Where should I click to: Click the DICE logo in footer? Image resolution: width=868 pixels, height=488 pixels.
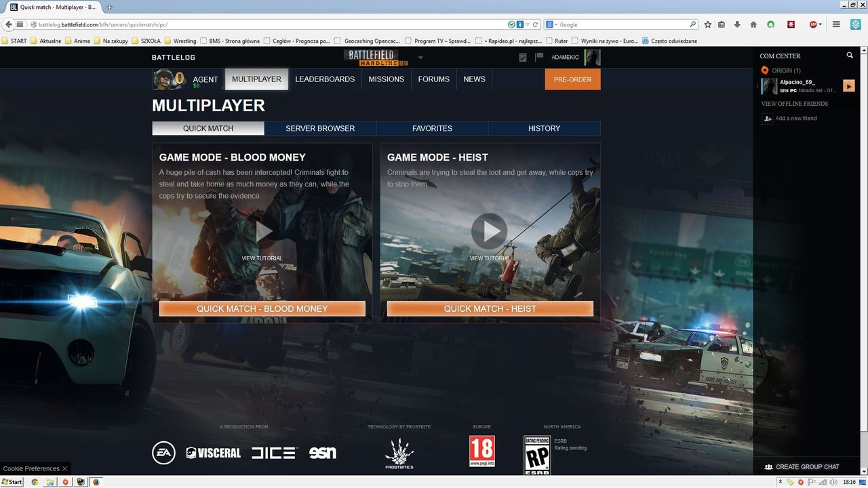coord(274,453)
